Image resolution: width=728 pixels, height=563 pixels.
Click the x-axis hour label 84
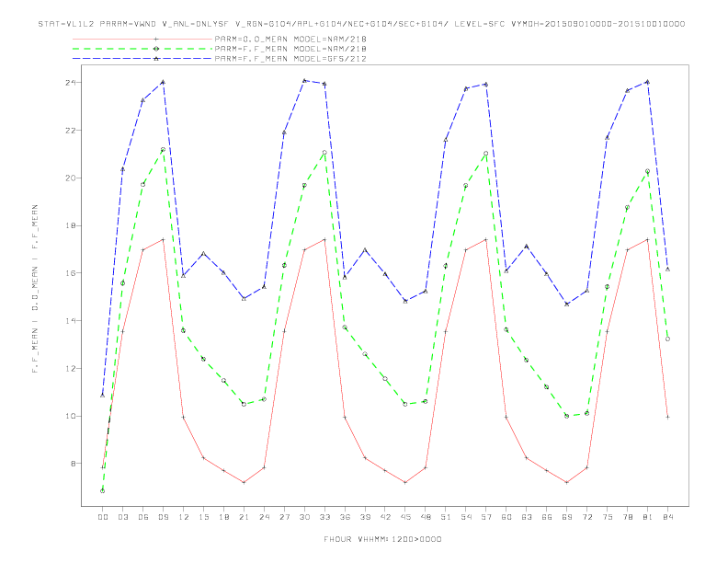point(667,517)
